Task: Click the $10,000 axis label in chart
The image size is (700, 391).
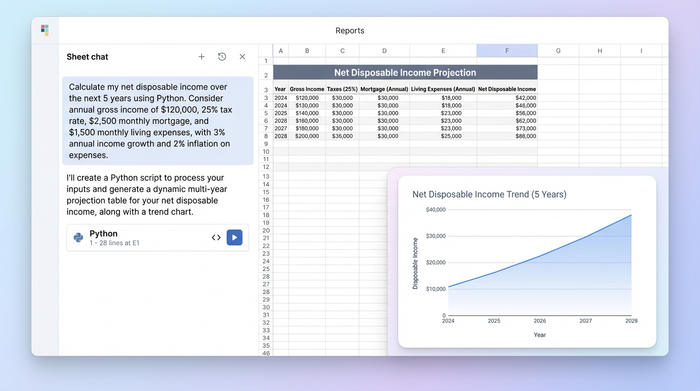Action: click(x=436, y=289)
